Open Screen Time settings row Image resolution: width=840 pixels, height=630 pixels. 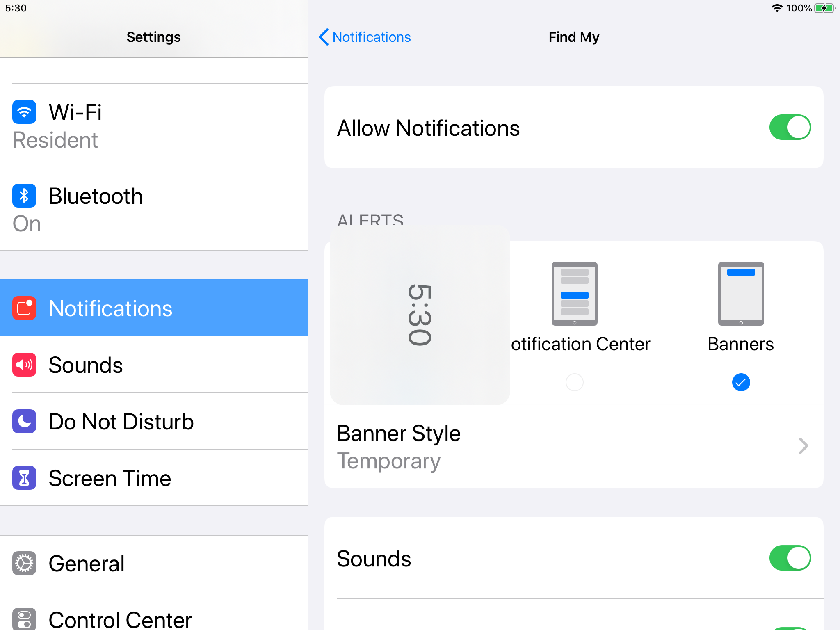tap(110, 478)
